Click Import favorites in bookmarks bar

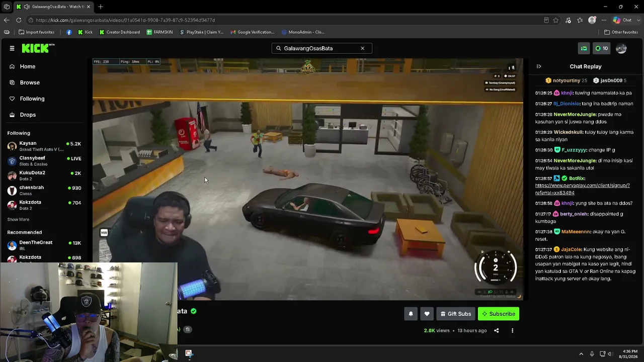tap(36, 32)
